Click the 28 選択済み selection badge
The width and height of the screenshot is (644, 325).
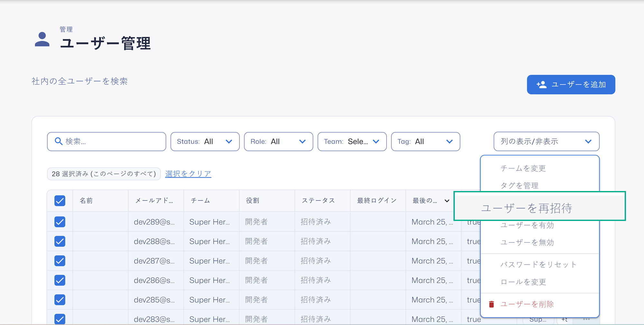pyautogui.click(x=104, y=174)
